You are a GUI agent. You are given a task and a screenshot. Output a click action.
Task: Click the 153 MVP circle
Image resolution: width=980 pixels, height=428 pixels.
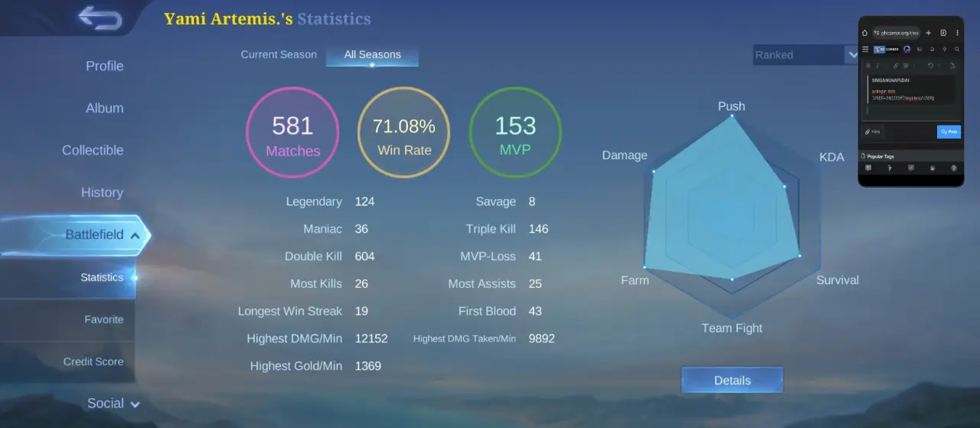coord(515,133)
